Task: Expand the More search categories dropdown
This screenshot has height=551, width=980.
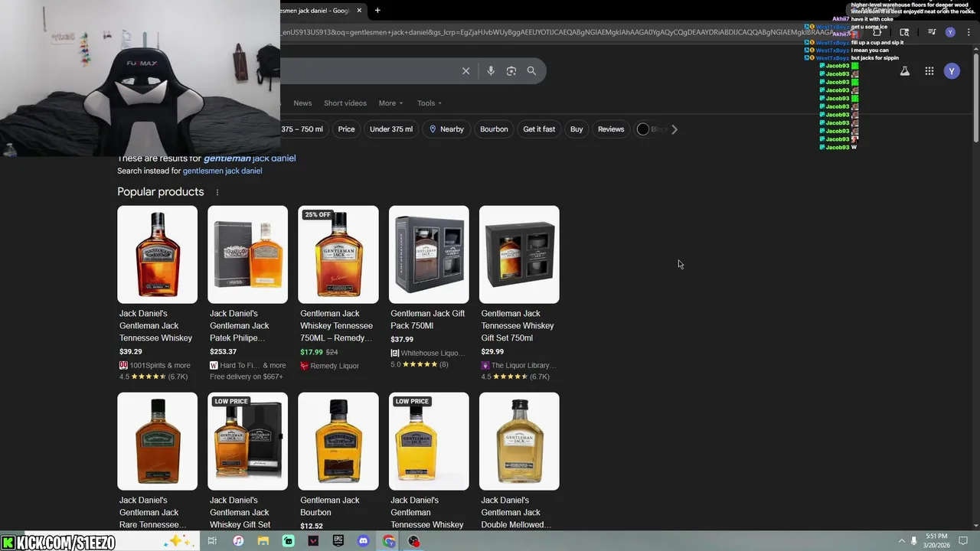Action: 390,103
